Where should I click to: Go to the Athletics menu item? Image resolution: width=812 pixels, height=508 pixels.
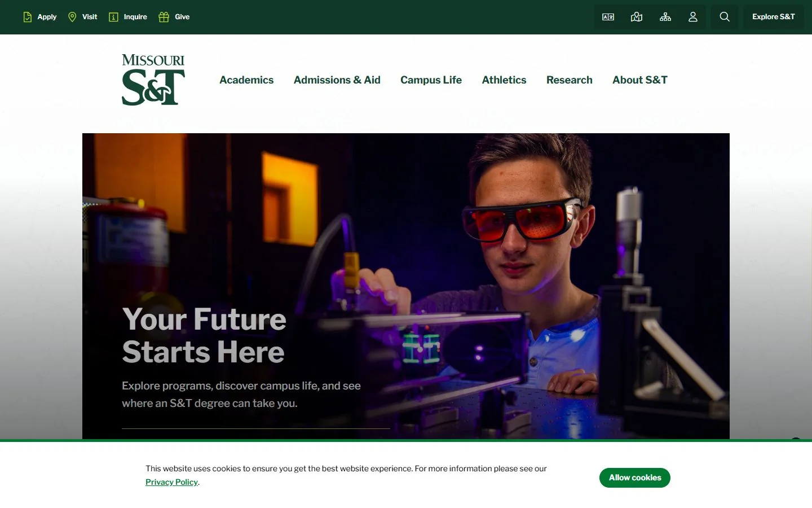click(x=504, y=80)
